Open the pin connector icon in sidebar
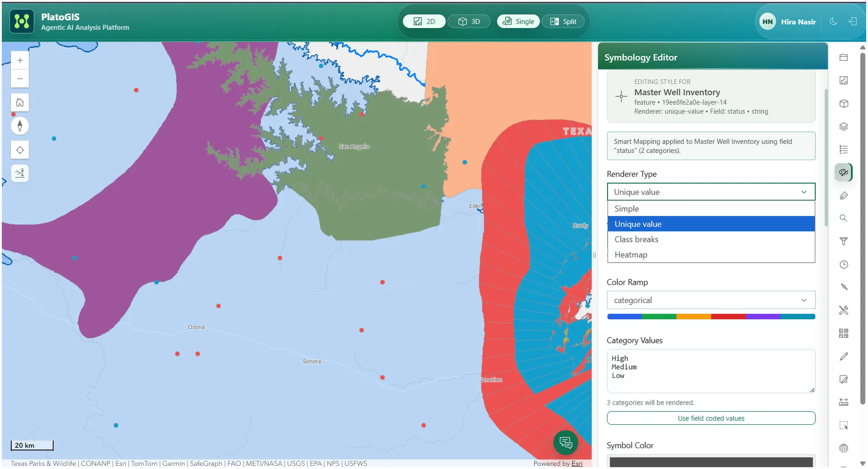Image resolution: width=868 pixels, height=469 pixels. [843, 287]
